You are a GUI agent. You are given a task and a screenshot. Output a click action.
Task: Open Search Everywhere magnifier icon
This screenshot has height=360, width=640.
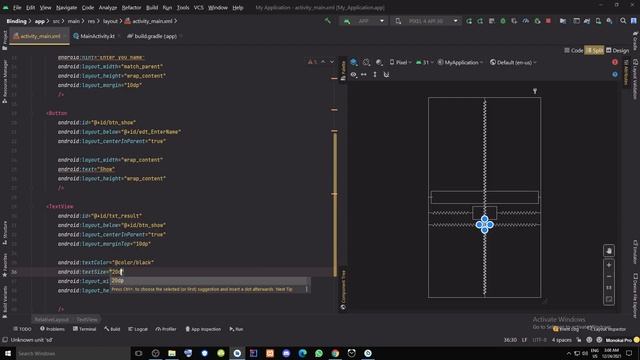(623, 21)
